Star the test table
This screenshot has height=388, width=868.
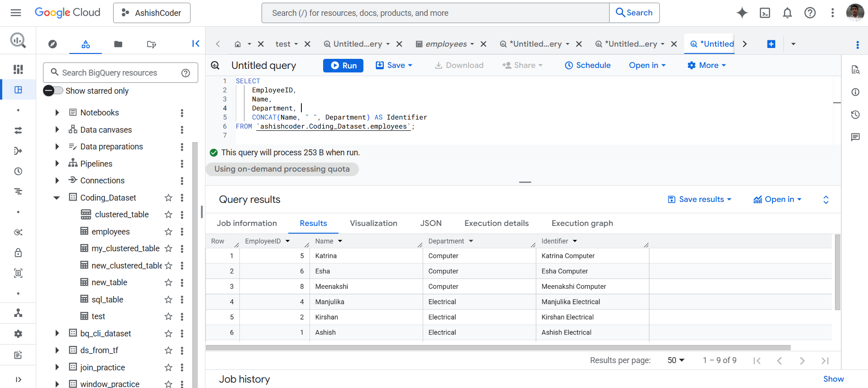pyautogui.click(x=168, y=316)
